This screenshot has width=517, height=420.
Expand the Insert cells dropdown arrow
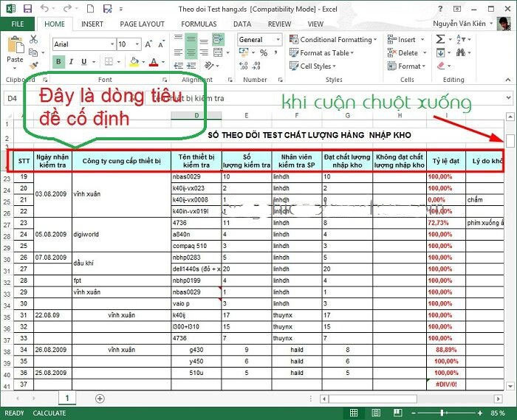pos(422,40)
